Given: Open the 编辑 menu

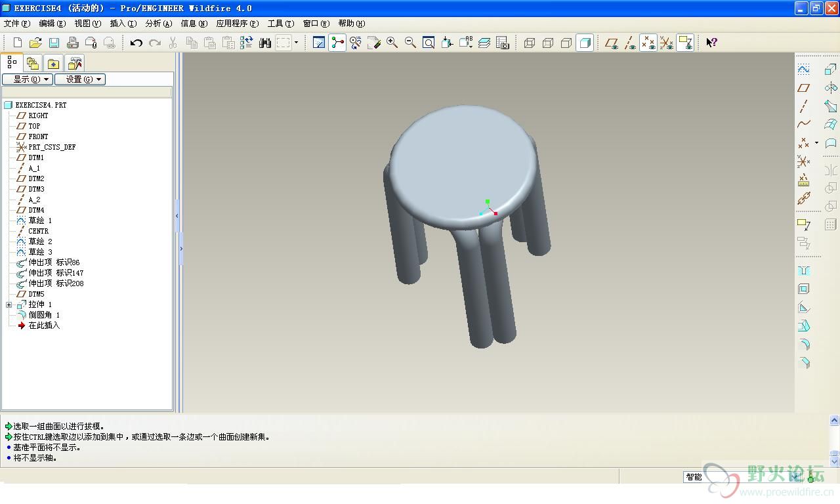Looking at the screenshot, I should point(52,24).
